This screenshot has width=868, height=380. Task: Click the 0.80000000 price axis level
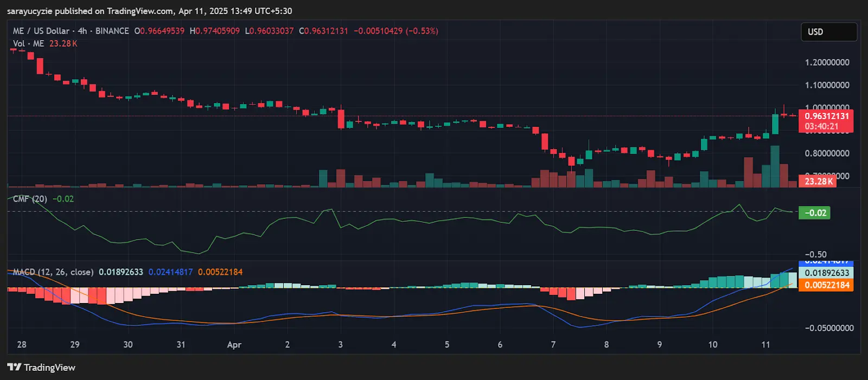(827, 153)
